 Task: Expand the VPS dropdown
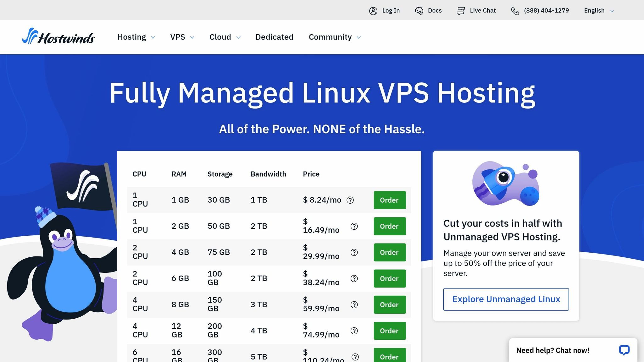[182, 37]
